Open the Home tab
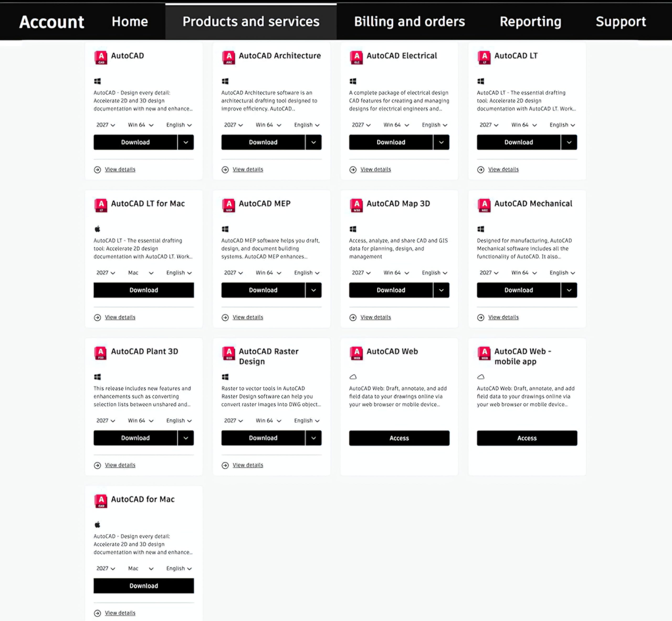Image resolution: width=672 pixels, height=621 pixels. [130, 22]
